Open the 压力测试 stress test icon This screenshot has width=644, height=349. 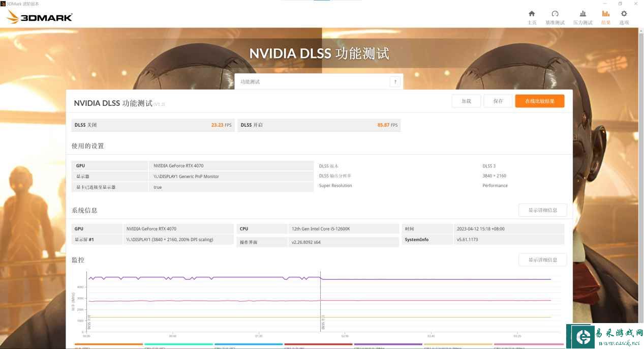click(583, 14)
